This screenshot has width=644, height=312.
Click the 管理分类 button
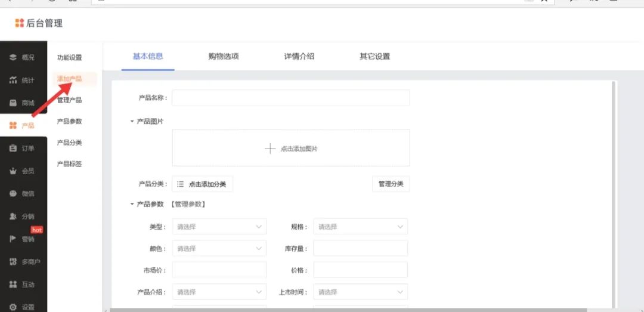point(391,184)
